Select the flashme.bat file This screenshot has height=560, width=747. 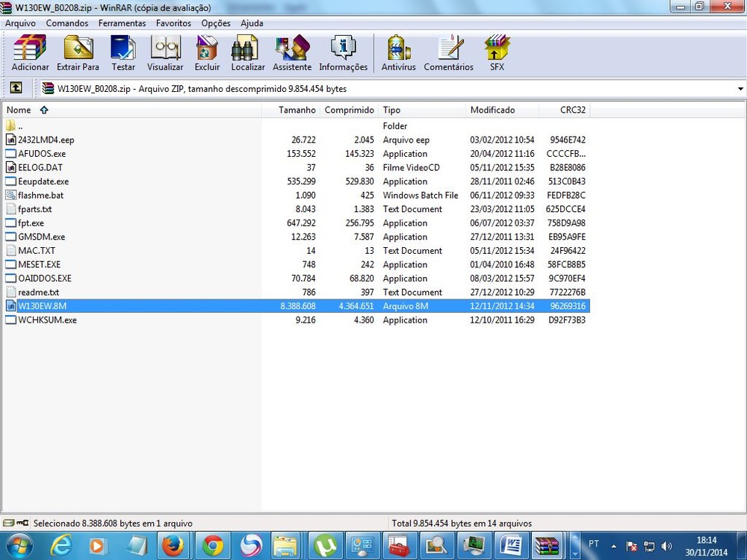point(40,196)
